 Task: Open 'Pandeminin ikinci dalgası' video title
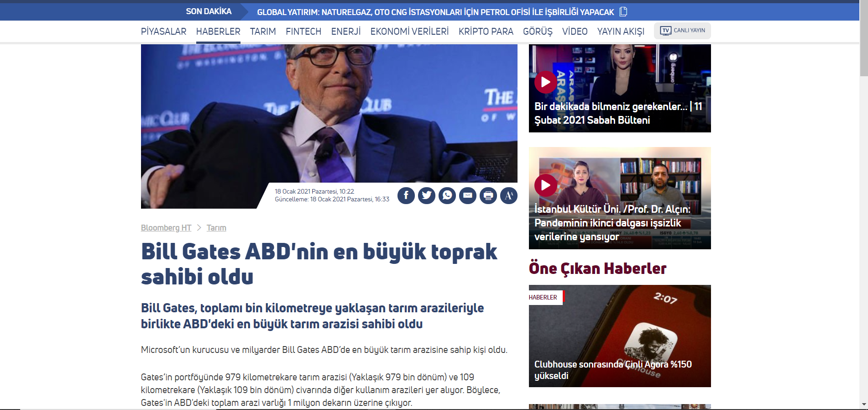(612, 223)
